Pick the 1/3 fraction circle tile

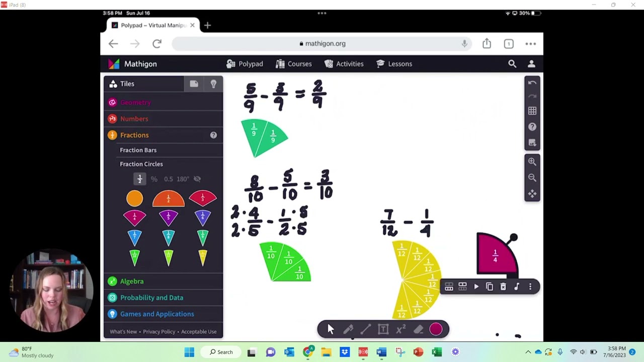[203, 198]
